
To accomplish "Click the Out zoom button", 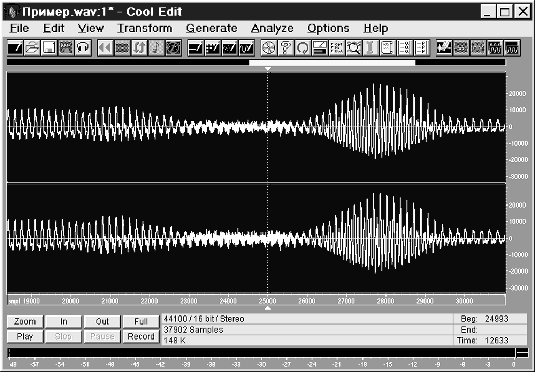I will [102, 321].
